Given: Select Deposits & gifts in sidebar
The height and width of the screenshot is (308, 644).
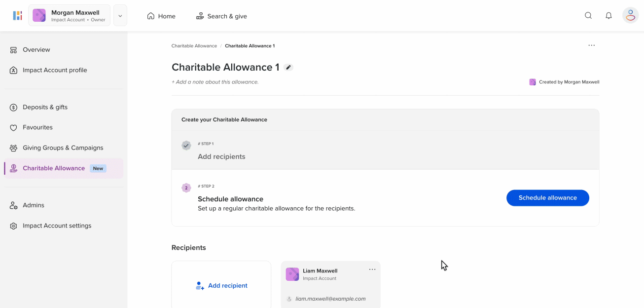Looking at the screenshot, I should click(45, 107).
